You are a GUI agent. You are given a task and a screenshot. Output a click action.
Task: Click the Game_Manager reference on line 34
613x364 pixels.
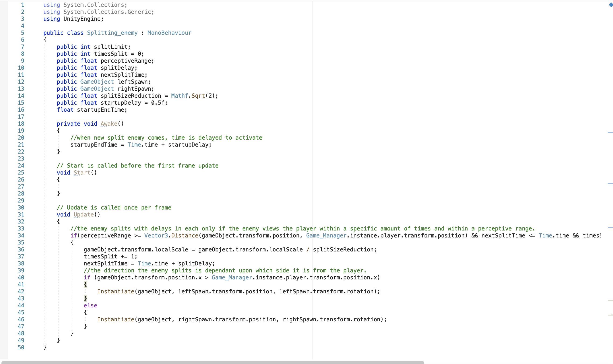pos(326,235)
